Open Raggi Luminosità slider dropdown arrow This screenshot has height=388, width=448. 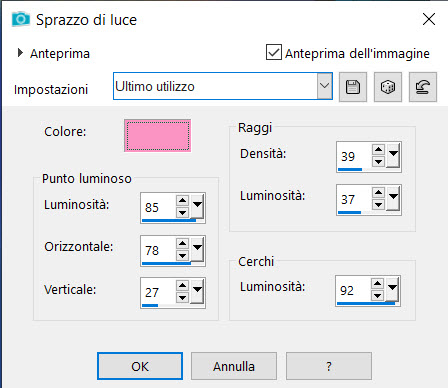[x=393, y=197]
